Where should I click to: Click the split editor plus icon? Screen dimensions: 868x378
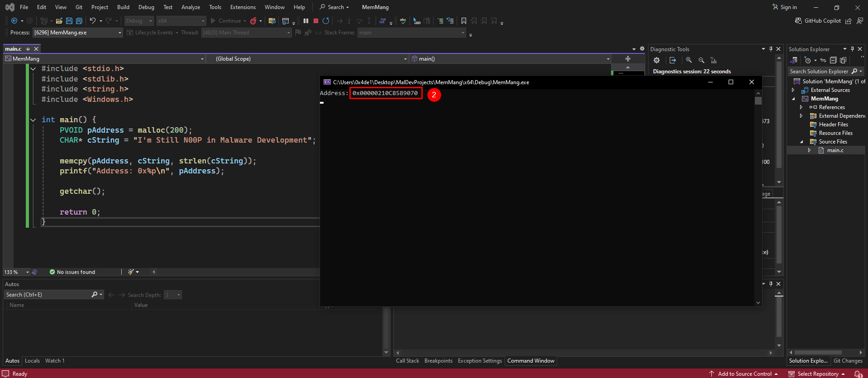[x=628, y=59]
